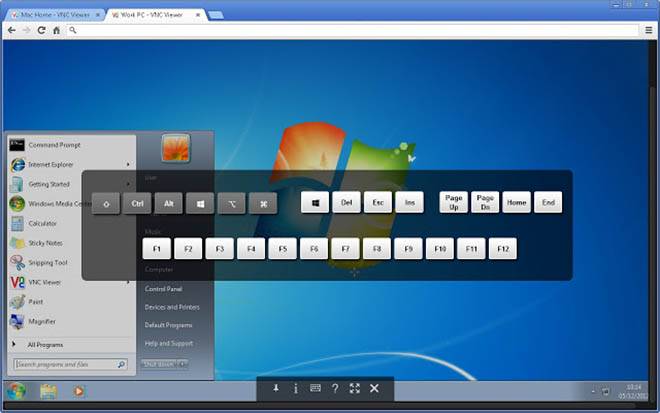Viewport: 660px width, 413px height.
Task: Open the browser home page
Action: (x=56, y=30)
